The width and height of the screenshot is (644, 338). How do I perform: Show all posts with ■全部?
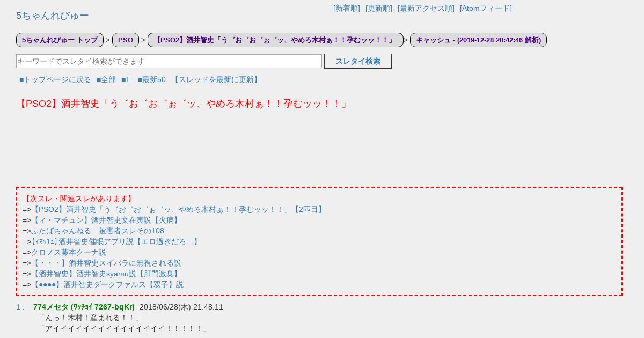point(106,79)
